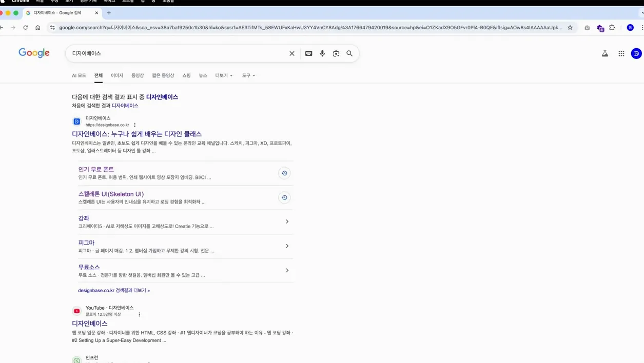Expand the 강좌 sitelink chevron
This screenshot has height=363, width=644.
[287, 221]
